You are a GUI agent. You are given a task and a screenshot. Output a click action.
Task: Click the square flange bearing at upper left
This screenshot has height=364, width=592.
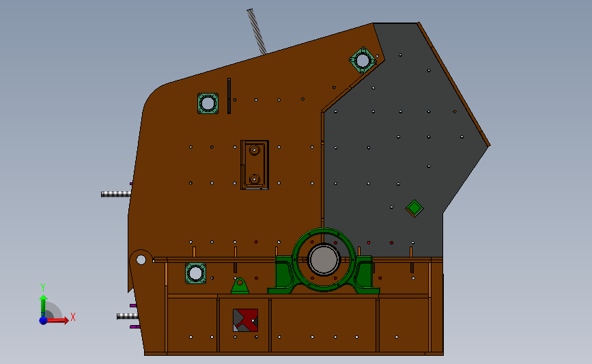coord(208,103)
